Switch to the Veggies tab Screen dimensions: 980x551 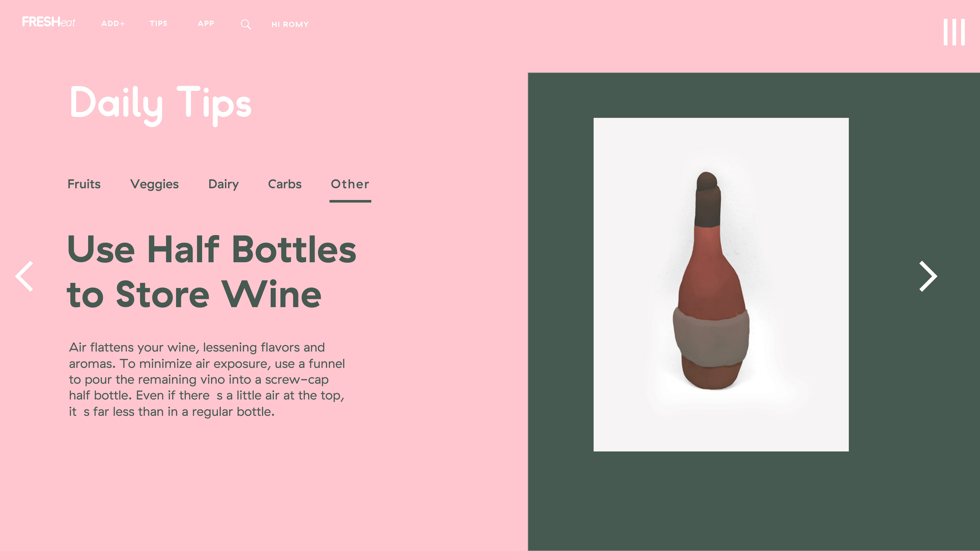click(154, 184)
